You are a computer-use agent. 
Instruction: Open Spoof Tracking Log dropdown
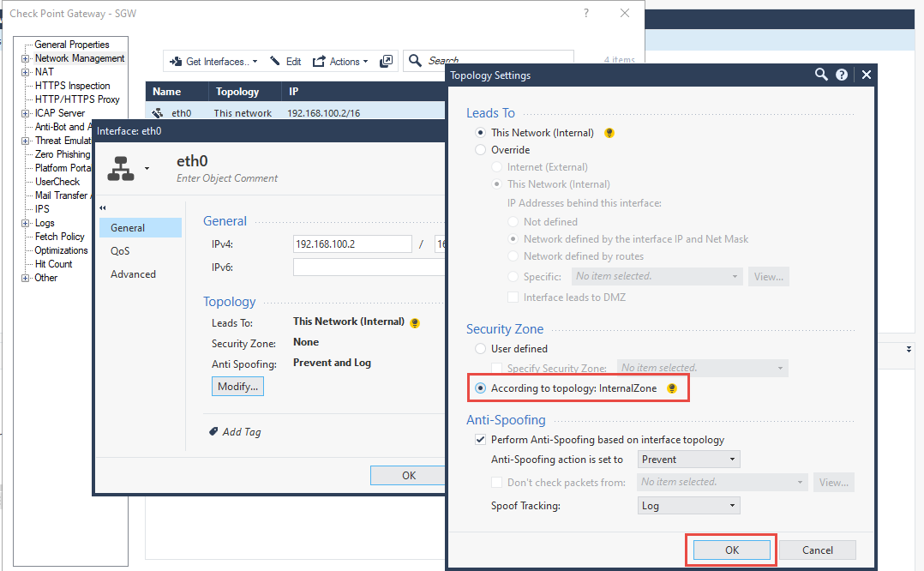tap(689, 506)
